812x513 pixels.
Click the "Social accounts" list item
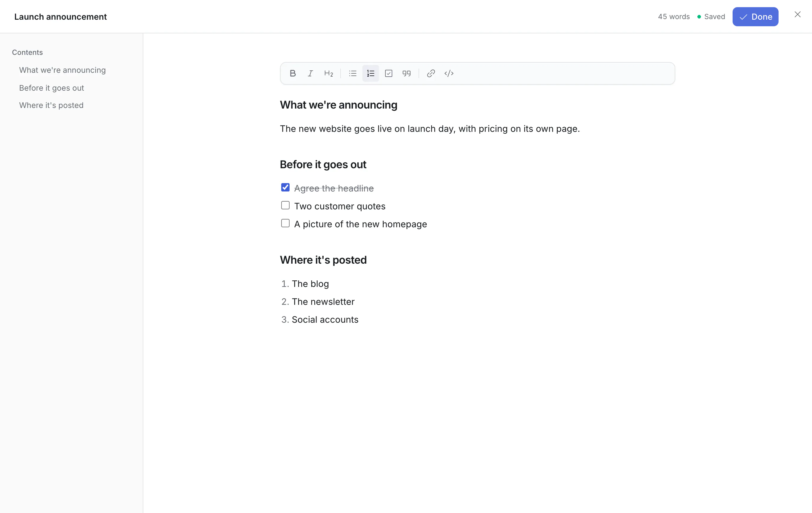(325, 319)
